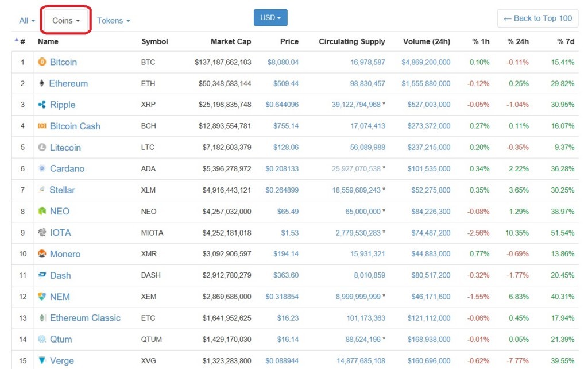Click the Bitcoin coin logo icon
Image resolution: width=588 pixels, height=369 pixels.
pyautogui.click(x=42, y=61)
